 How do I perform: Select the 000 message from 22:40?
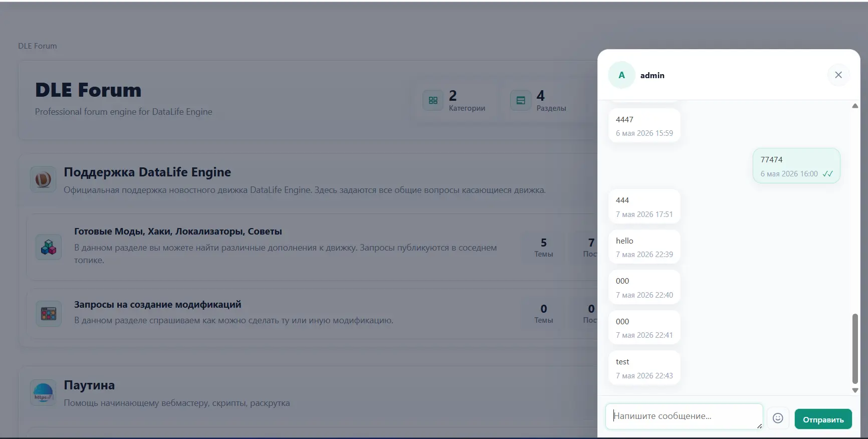(644, 287)
